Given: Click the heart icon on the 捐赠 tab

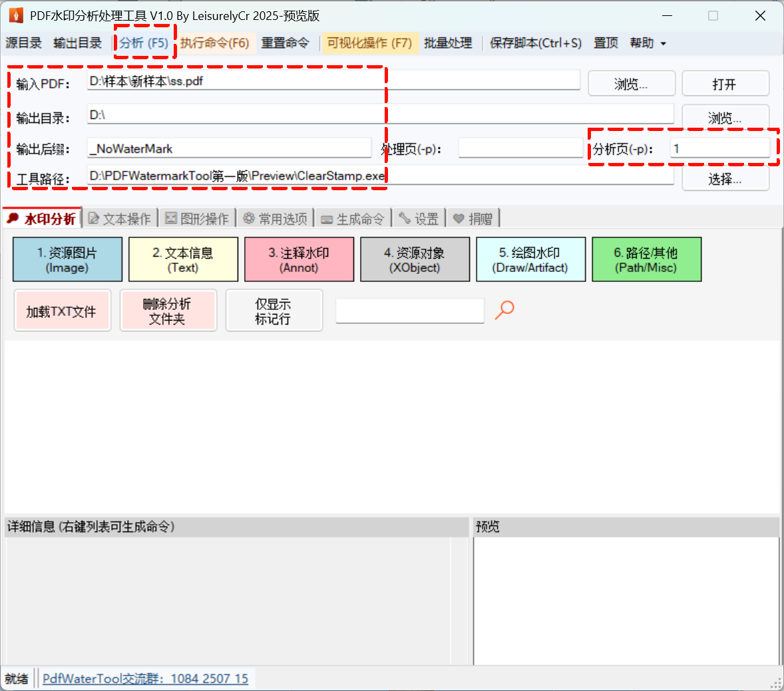Looking at the screenshot, I should (x=460, y=217).
